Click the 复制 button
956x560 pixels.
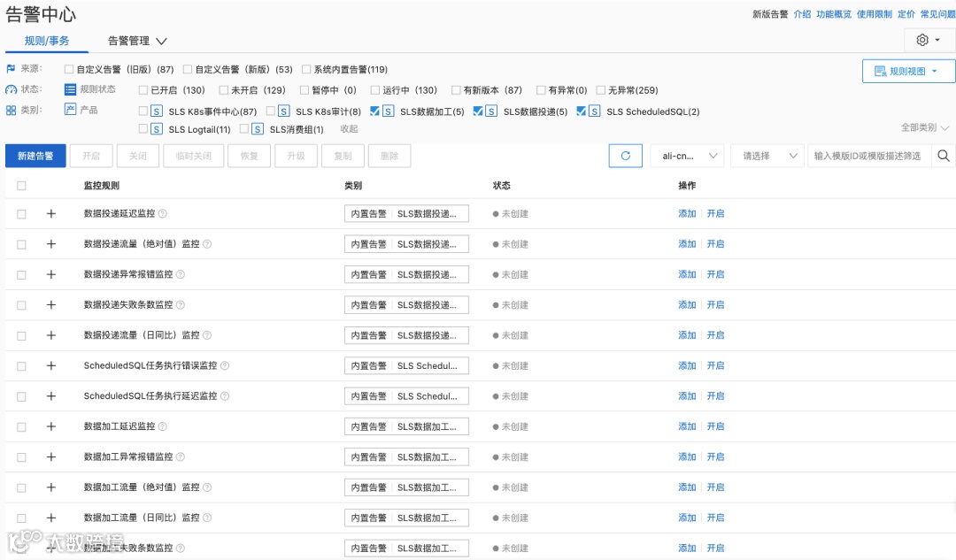click(x=343, y=156)
